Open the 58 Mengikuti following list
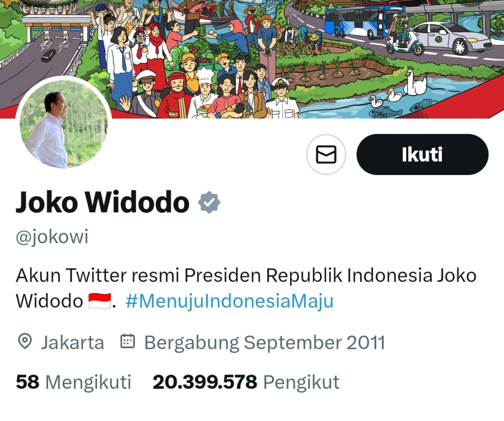Image resolution: width=504 pixels, height=421 pixels. [x=73, y=382]
